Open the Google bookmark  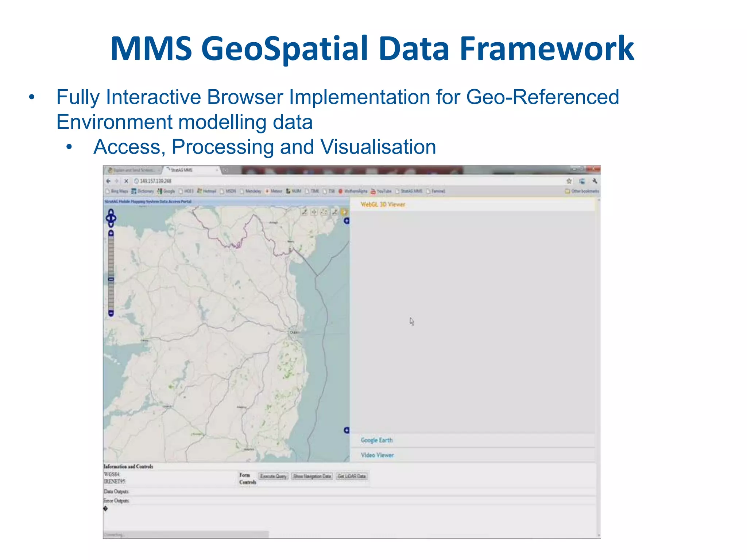(x=166, y=191)
